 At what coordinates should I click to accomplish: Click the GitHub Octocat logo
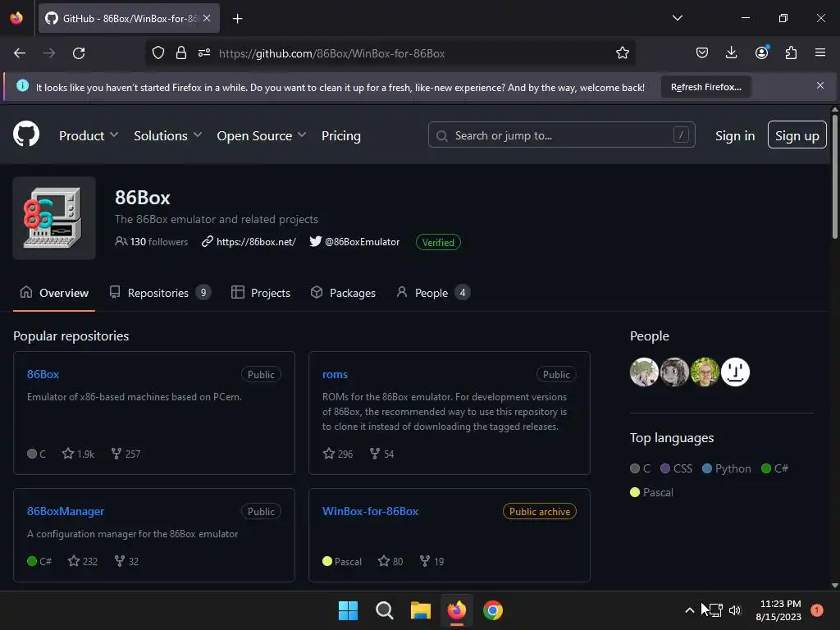point(26,134)
